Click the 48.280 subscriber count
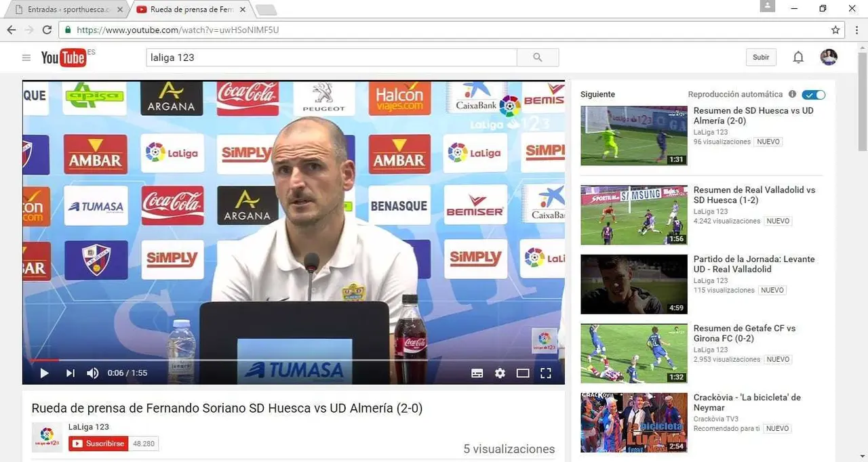This screenshot has width=868, height=462. [144, 444]
